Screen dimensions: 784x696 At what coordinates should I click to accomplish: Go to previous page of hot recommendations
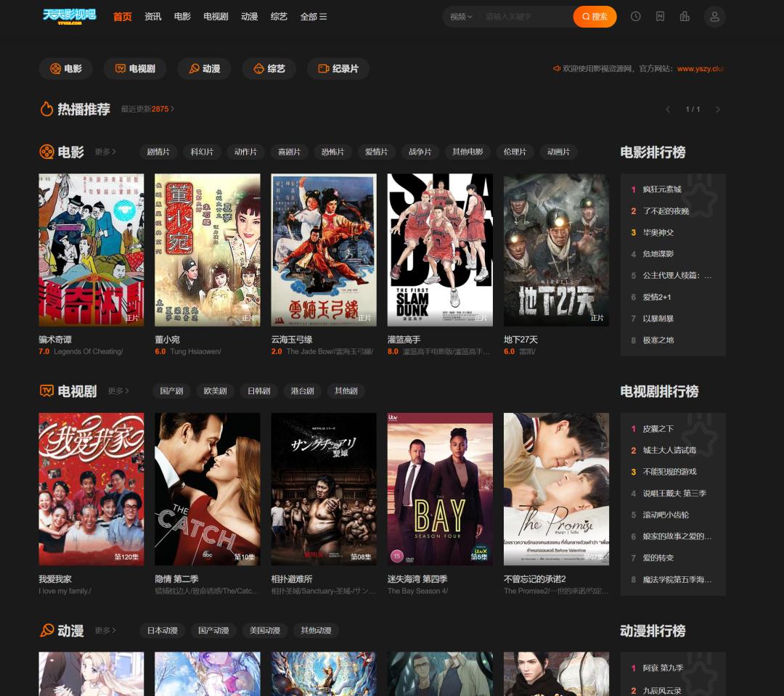pos(668,109)
